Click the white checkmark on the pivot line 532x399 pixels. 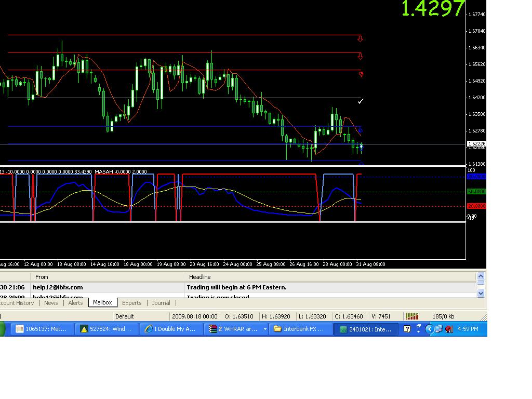coord(361,101)
